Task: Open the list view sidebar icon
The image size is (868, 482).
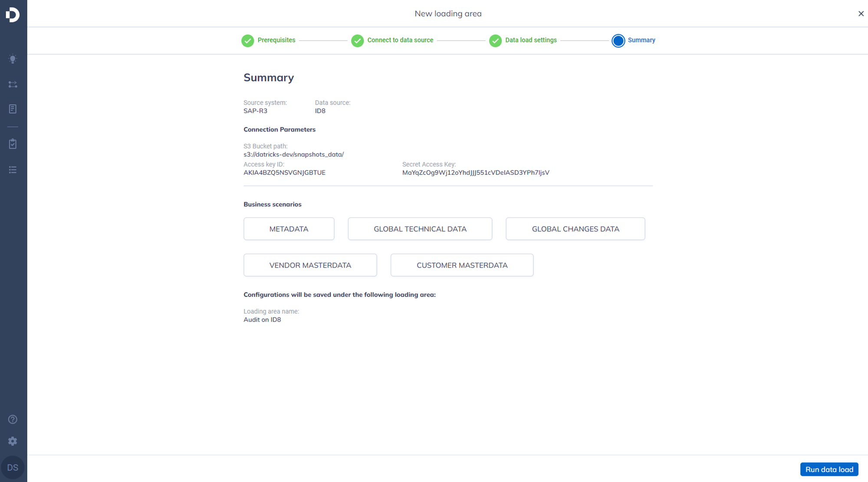Action: point(13,170)
